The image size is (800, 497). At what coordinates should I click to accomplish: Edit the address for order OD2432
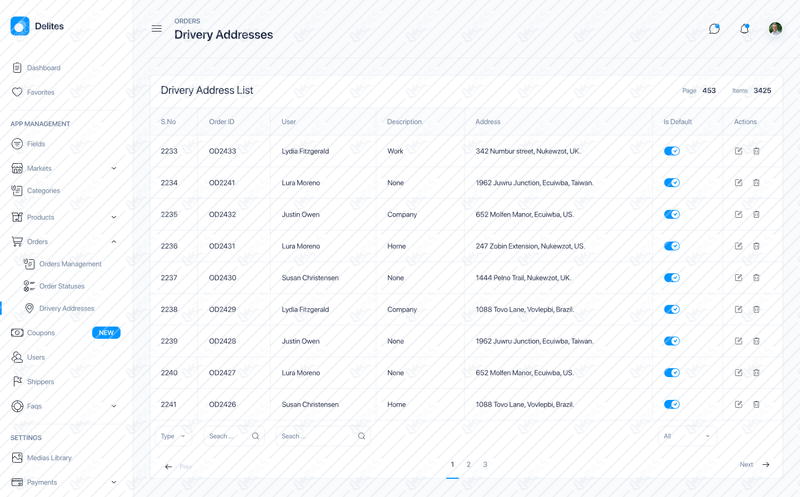738,214
